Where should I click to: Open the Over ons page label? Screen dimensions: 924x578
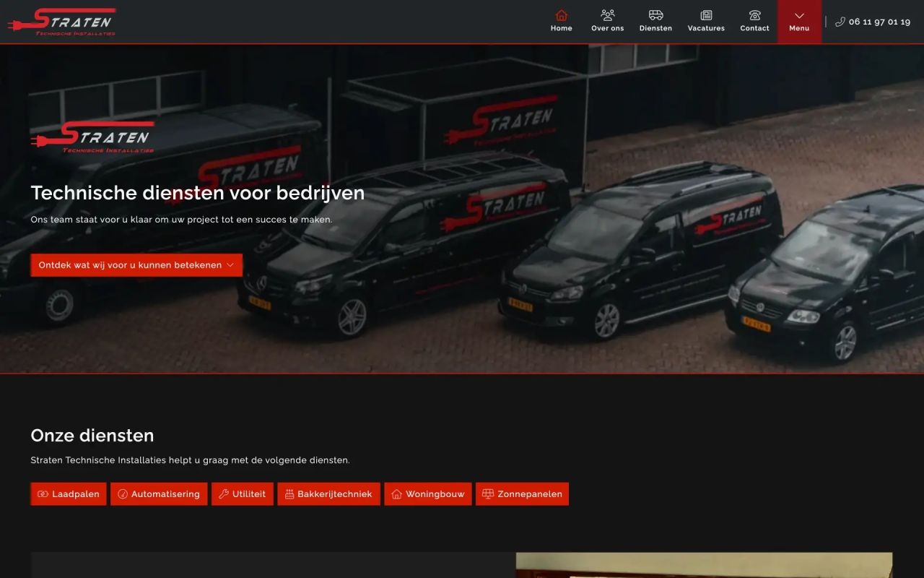tap(608, 28)
